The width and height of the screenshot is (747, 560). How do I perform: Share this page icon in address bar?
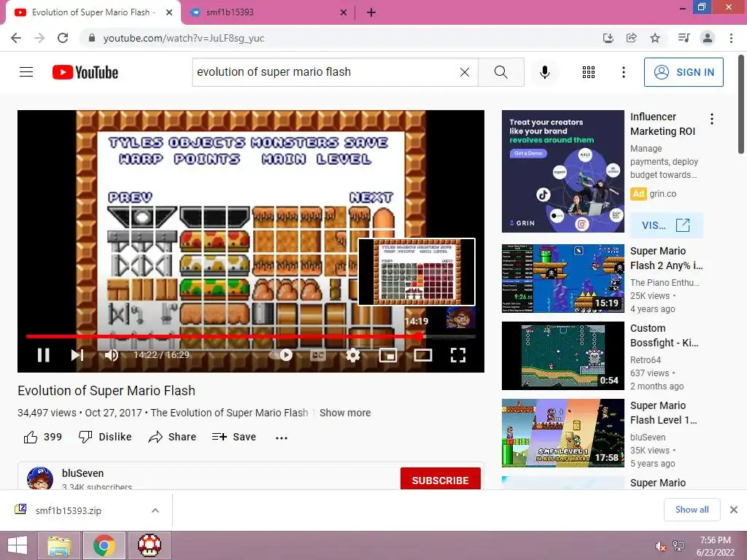coord(632,38)
